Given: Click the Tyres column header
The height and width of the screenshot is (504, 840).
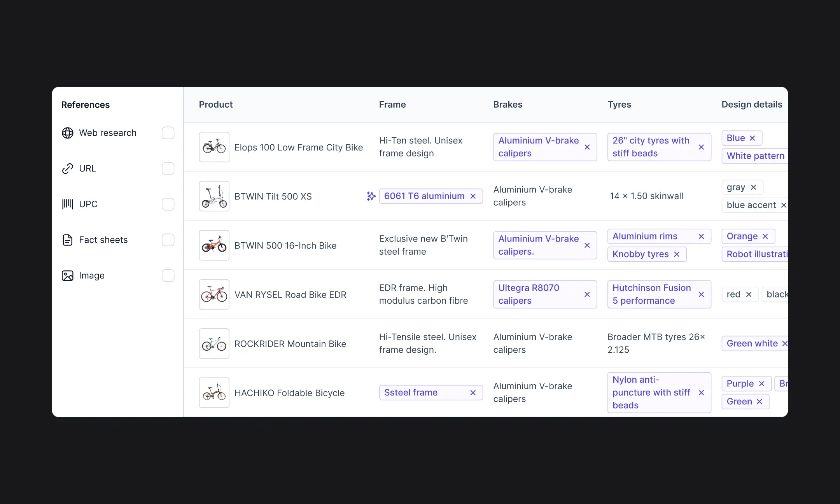Looking at the screenshot, I should coord(619,105).
